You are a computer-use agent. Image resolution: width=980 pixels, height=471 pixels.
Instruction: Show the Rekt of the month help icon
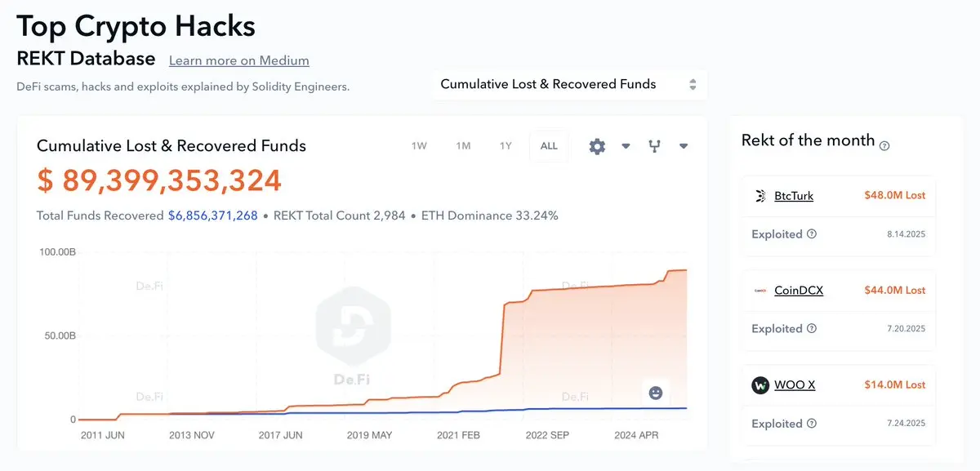[x=884, y=145]
